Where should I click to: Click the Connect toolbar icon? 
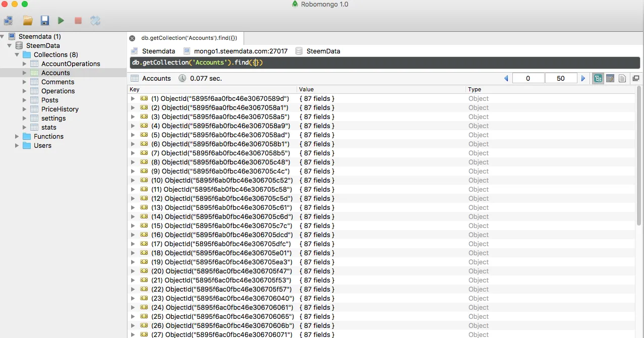pos(9,21)
